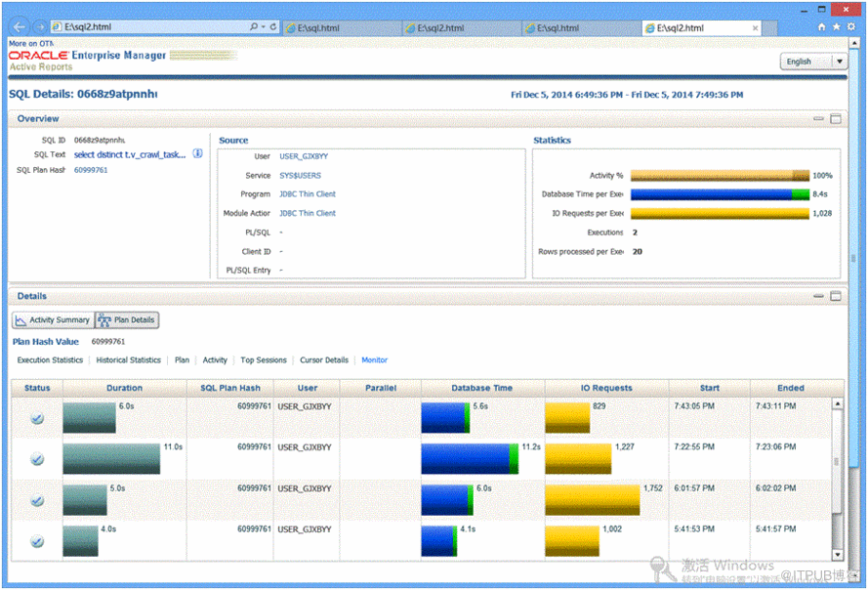Screen dimensions: 868x590
Task: Sort by IO Requests column header
Action: click(606, 388)
